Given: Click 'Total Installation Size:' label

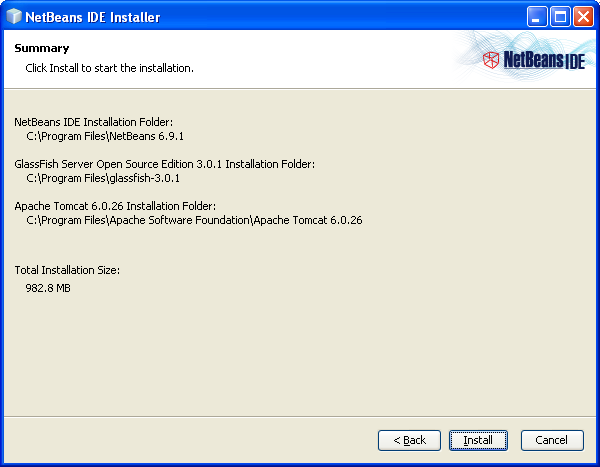Looking at the screenshot, I should point(67,270).
